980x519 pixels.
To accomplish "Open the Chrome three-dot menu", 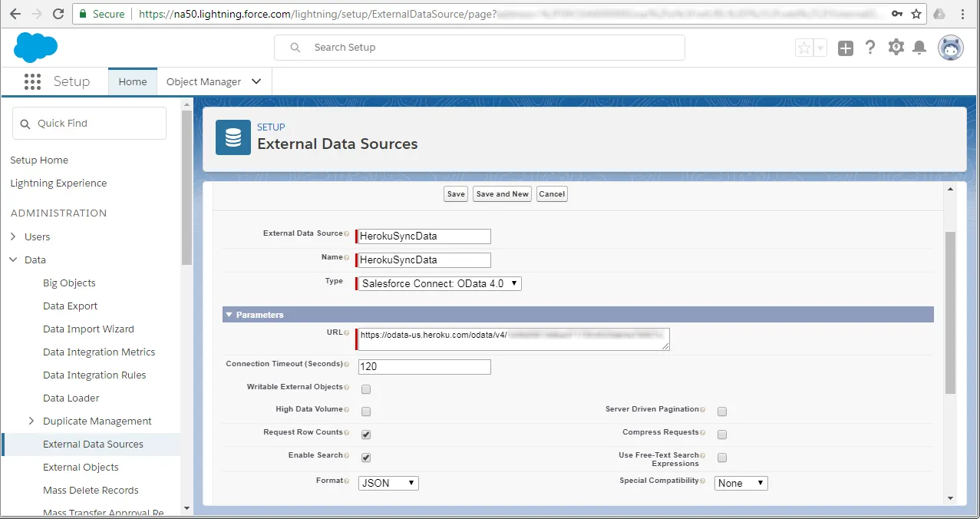I will point(964,14).
